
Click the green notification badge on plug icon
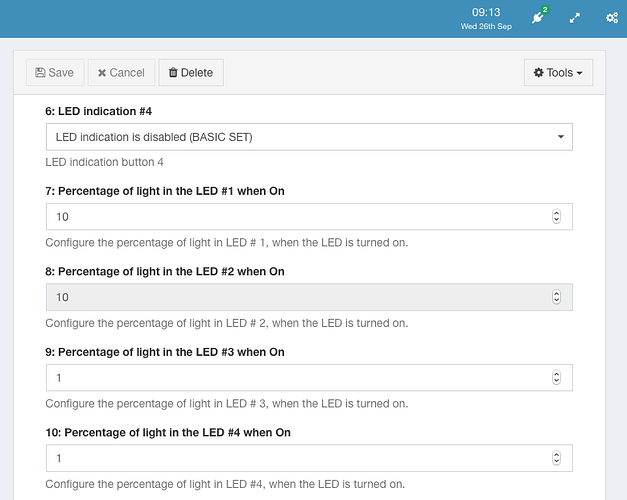click(x=544, y=10)
